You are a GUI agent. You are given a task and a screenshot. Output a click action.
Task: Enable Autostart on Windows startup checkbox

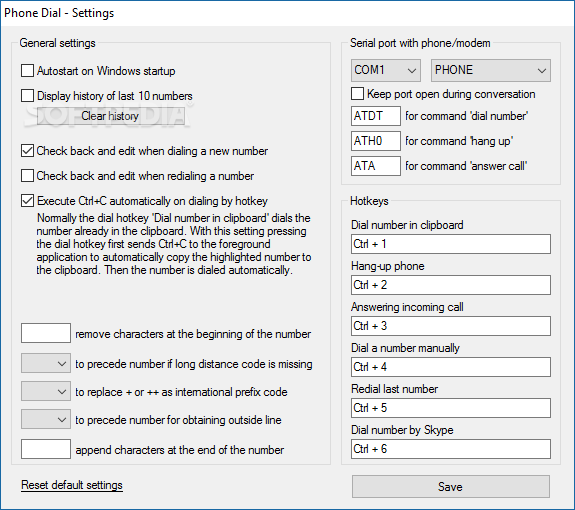point(28,70)
